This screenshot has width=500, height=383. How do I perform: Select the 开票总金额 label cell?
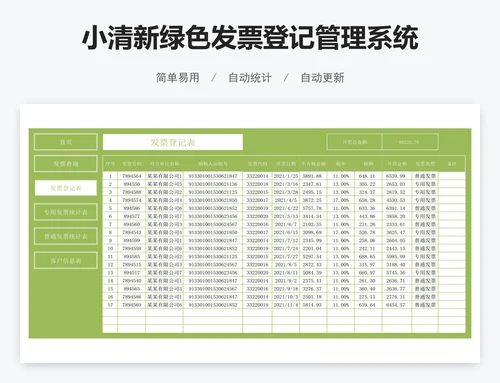pyautogui.click(x=354, y=142)
